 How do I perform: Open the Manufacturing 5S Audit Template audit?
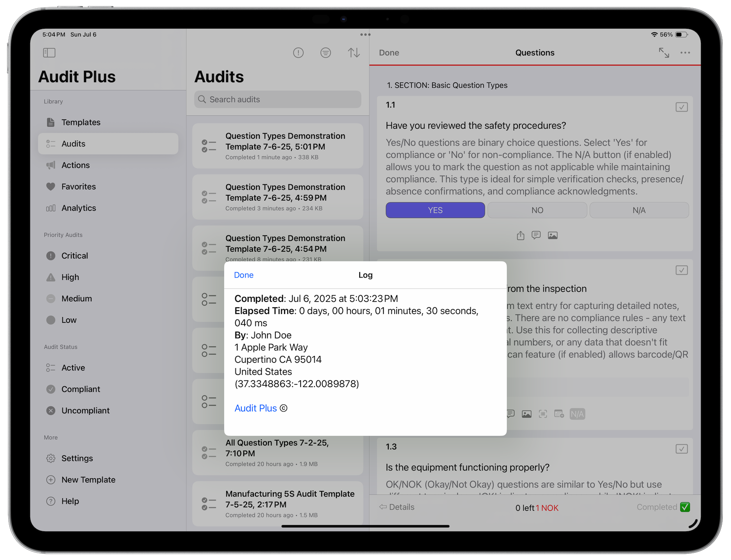(278, 504)
